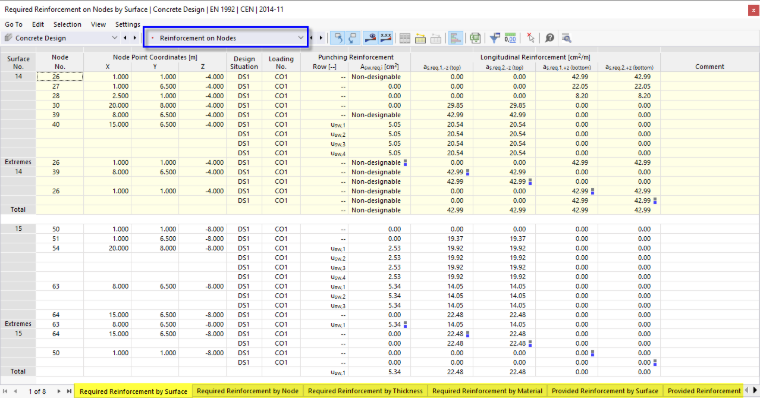Image resolution: width=760 pixels, height=398 pixels.
Task: Click the gray table columns manager icon
Action: point(405,38)
